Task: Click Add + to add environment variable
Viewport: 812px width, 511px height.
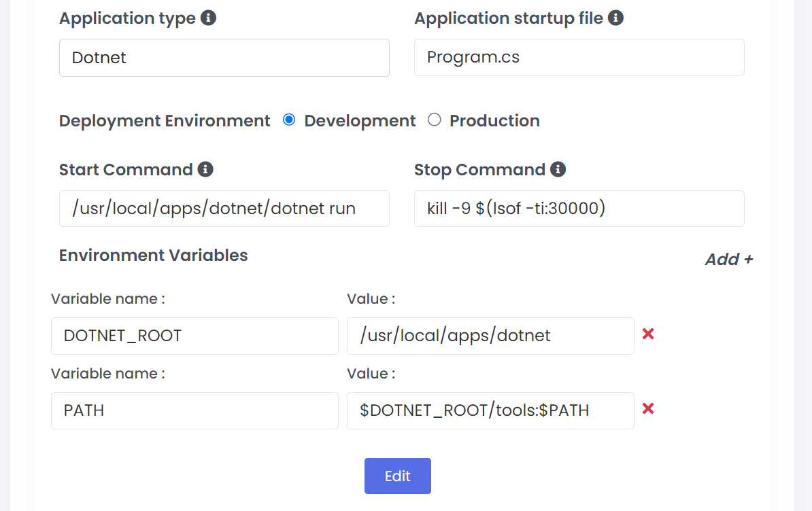Action: (728, 260)
